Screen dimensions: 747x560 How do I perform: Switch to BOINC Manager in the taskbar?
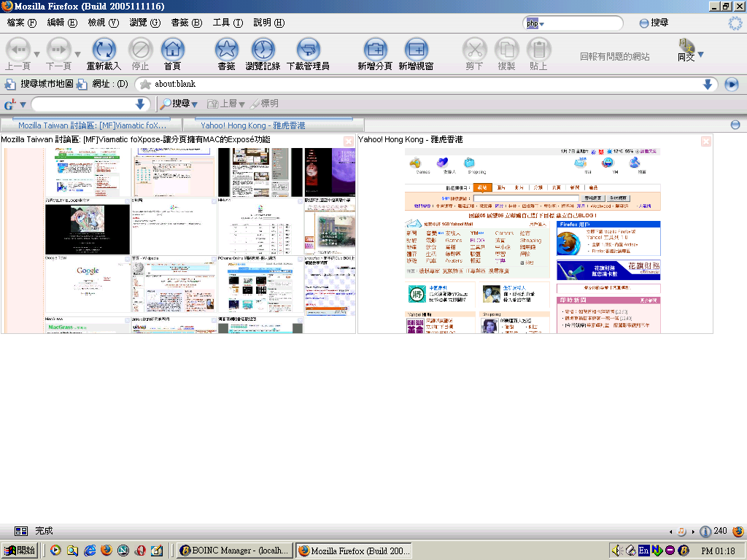coord(235,551)
